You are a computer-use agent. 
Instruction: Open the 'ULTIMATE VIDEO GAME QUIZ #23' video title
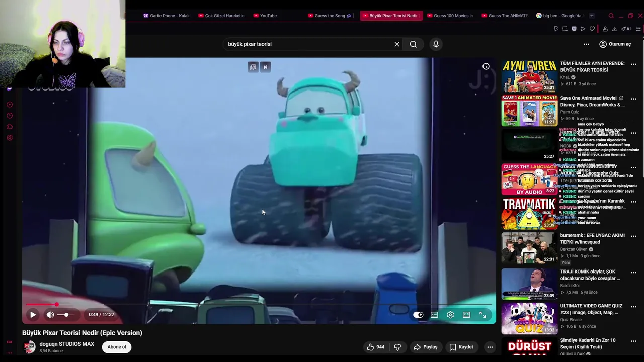tap(591, 309)
